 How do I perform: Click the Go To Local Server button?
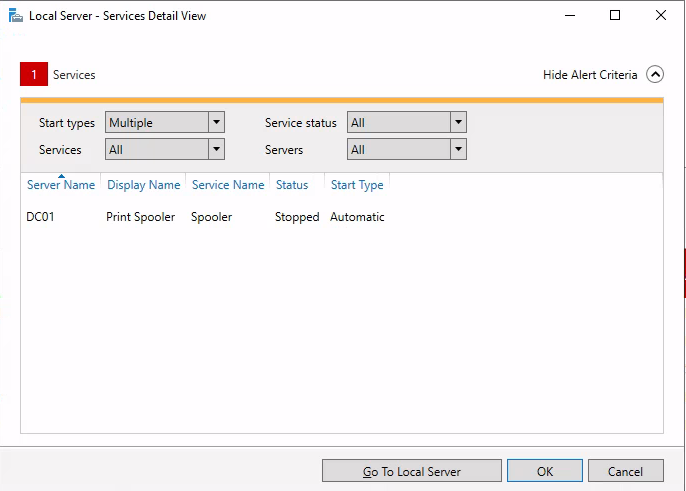pyautogui.click(x=412, y=471)
